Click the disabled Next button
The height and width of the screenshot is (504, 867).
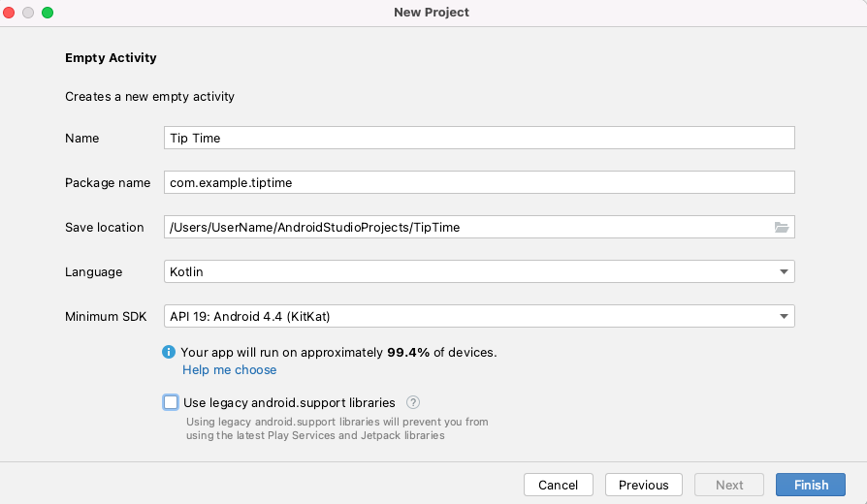point(729,485)
